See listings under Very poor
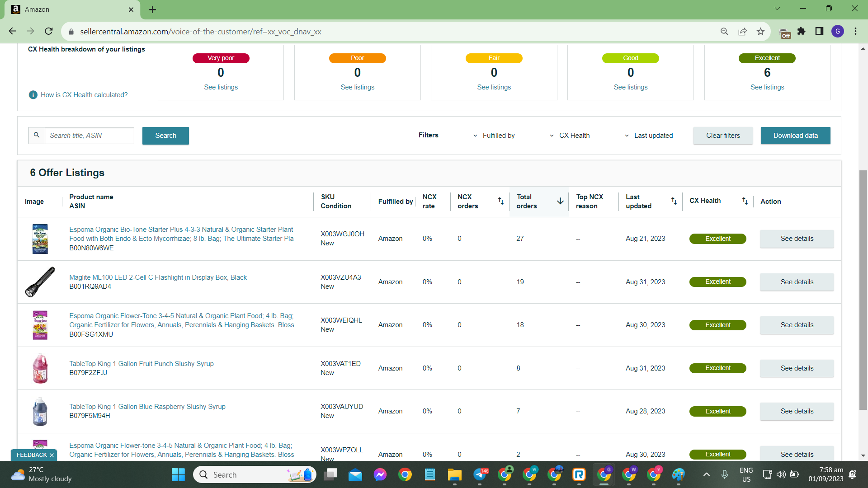The image size is (868, 488). click(221, 87)
